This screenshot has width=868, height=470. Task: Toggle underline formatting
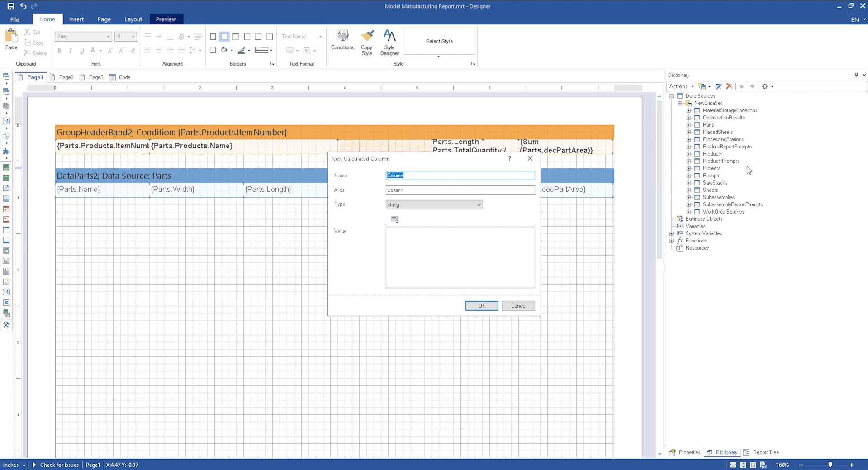coord(81,51)
